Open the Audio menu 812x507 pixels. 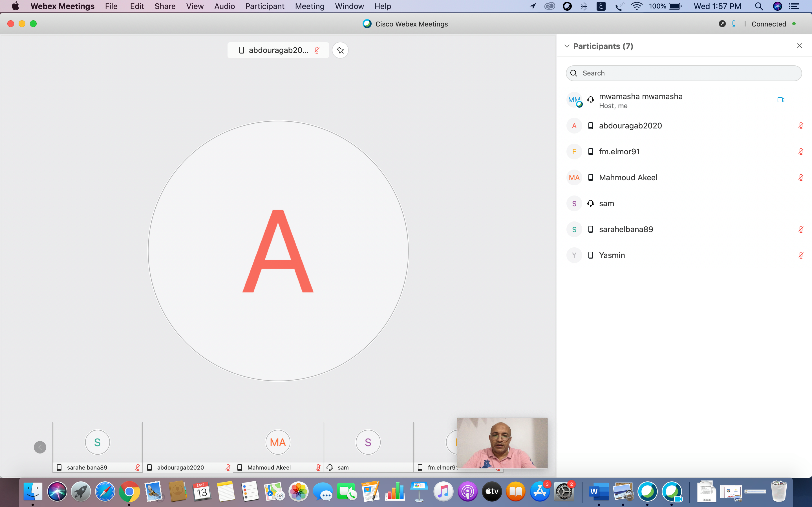tap(224, 6)
